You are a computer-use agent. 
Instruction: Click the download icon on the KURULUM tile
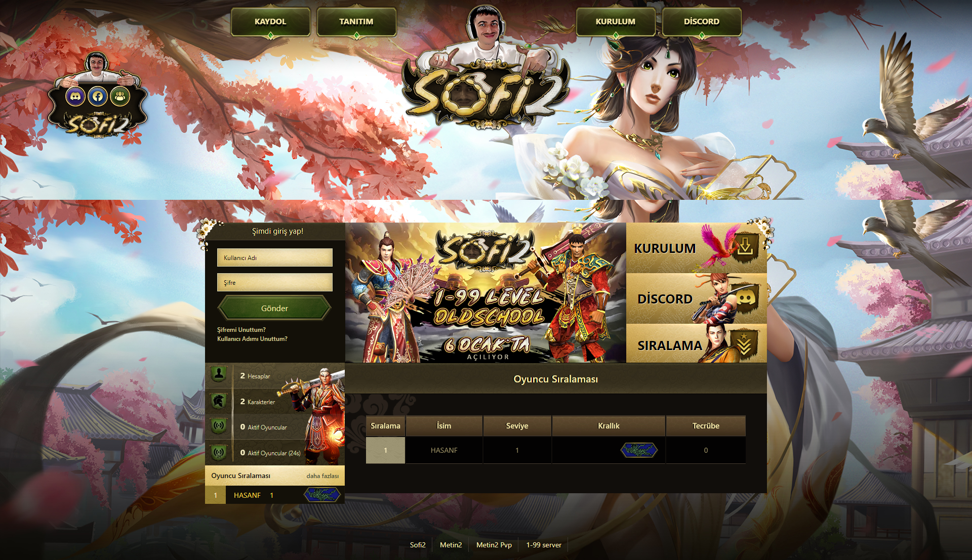pos(745,247)
